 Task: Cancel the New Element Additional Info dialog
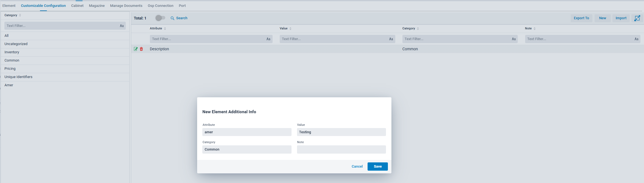(357, 167)
